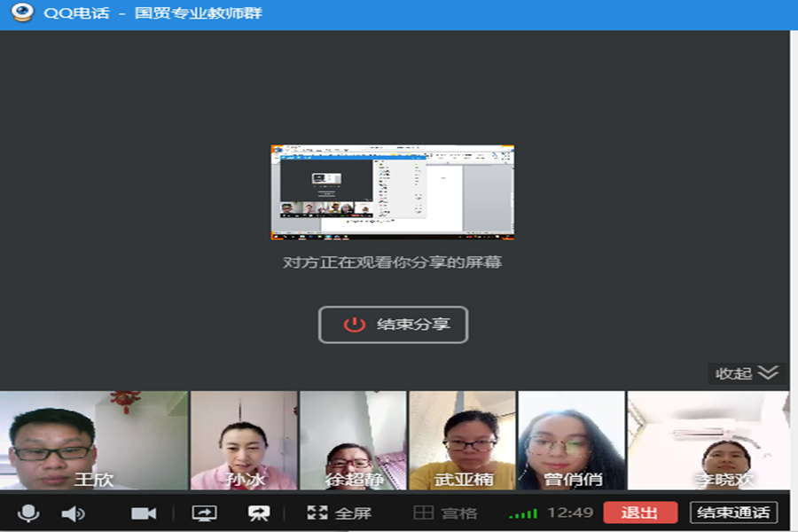Stop sharing with 结束分享 button
This screenshot has width=798, height=532.
point(393,325)
